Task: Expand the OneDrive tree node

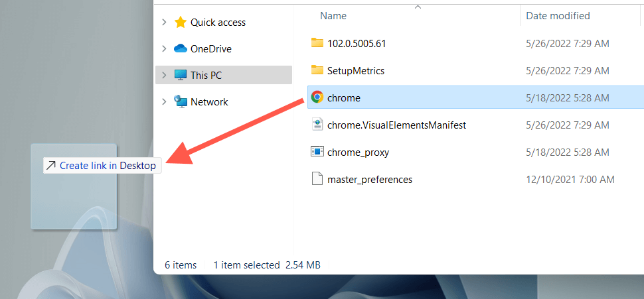Action: pyautogui.click(x=164, y=49)
